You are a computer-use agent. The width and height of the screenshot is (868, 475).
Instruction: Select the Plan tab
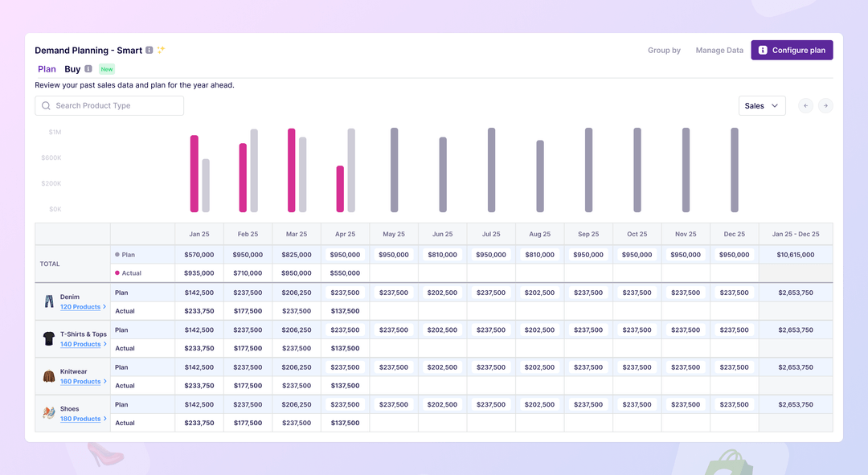[x=46, y=69]
